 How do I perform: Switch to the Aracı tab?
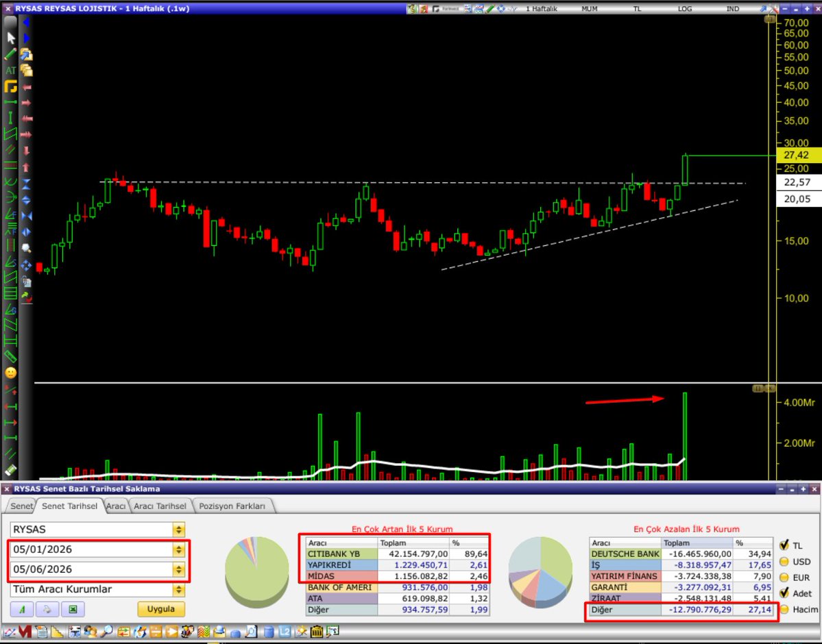click(x=116, y=506)
